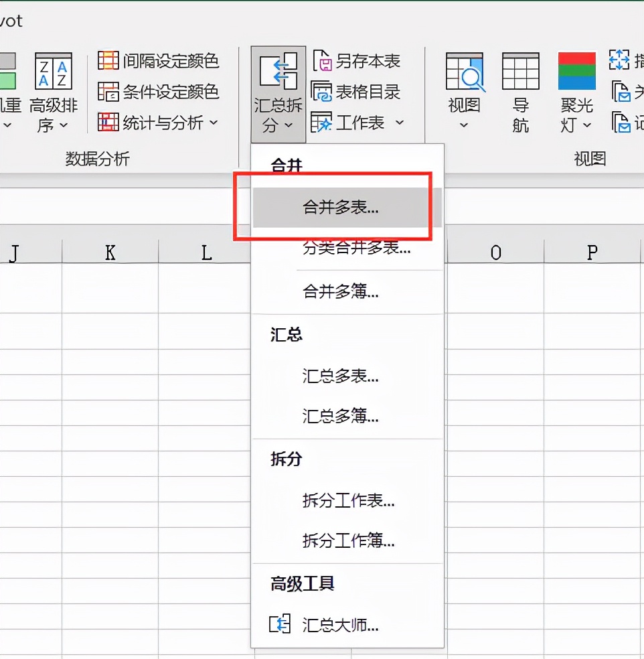Select column K header

pos(110,252)
